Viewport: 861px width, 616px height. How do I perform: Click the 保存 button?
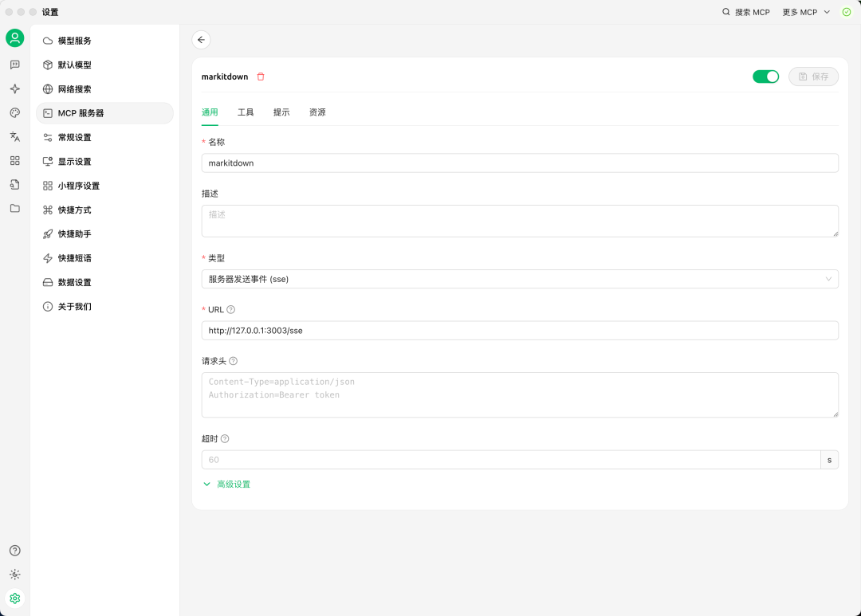pos(813,77)
